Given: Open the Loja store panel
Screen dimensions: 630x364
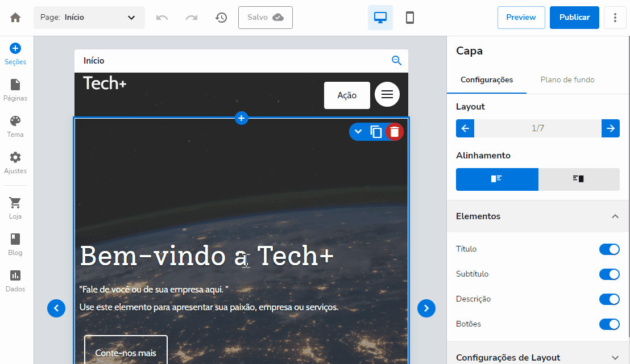Looking at the screenshot, I should [x=15, y=208].
